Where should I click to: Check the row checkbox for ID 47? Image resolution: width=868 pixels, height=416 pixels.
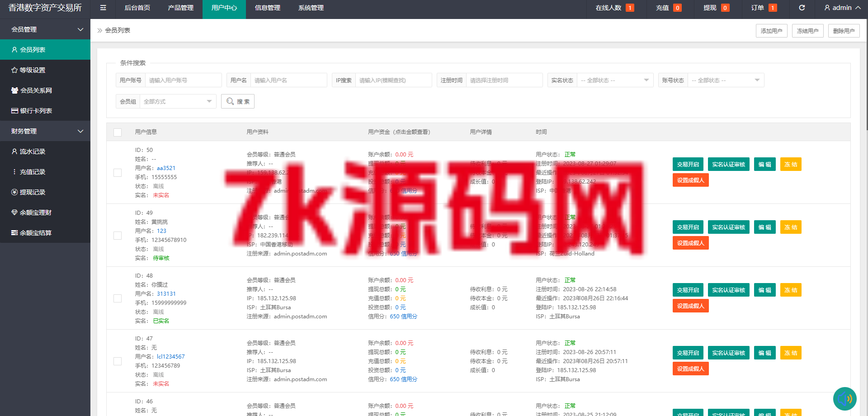118,361
